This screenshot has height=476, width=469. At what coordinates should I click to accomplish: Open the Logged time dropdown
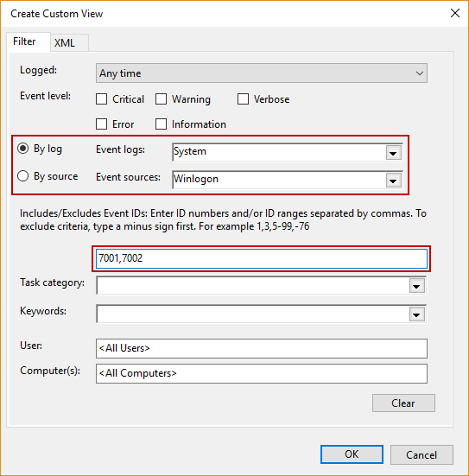click(x=262, y=73)
